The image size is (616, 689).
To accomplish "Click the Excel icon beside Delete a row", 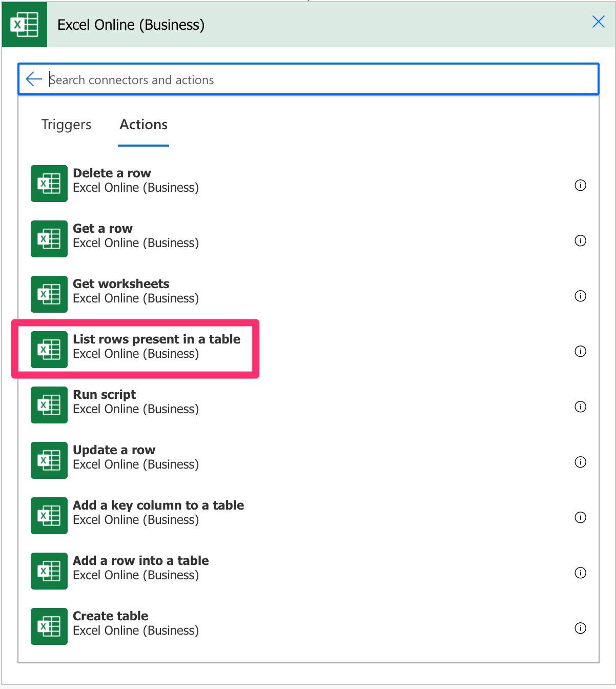I will 49,183.
